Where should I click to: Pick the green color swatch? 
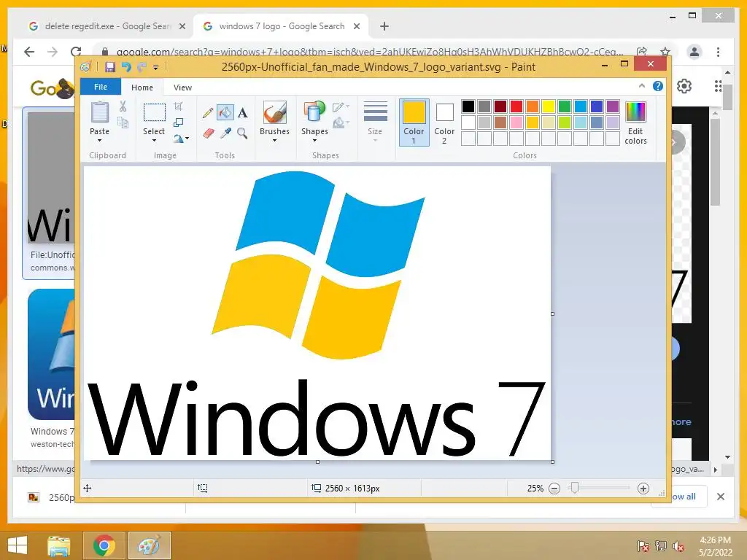tap(565, 106)
